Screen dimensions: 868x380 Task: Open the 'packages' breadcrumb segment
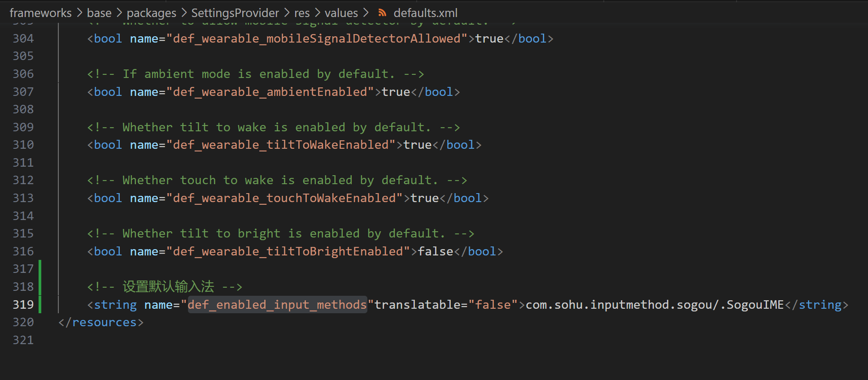pyautogui.click(x=151, y=13)
